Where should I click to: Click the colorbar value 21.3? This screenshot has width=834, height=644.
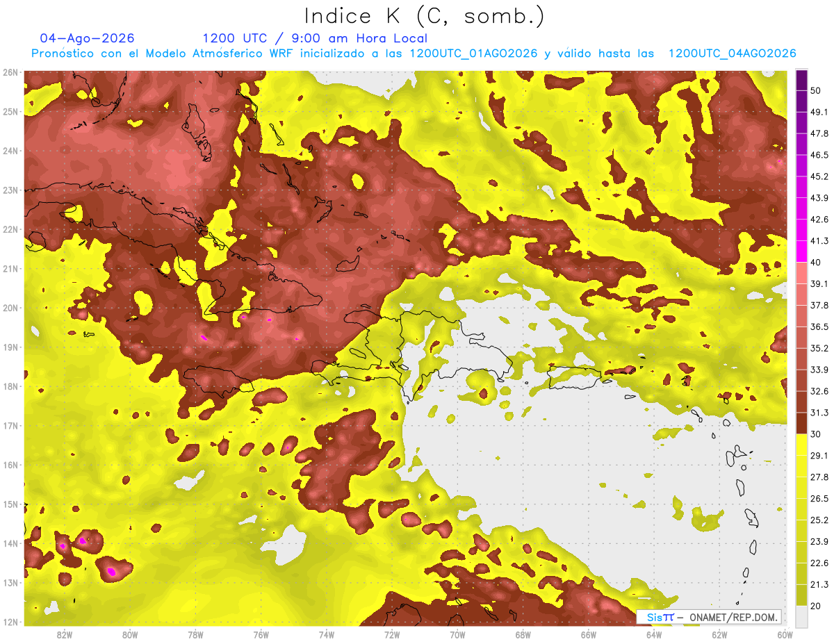[819, 584]
